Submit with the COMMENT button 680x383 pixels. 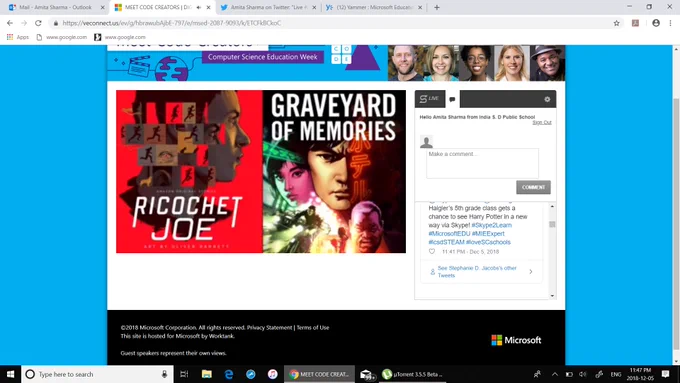(x=533, y=187)
